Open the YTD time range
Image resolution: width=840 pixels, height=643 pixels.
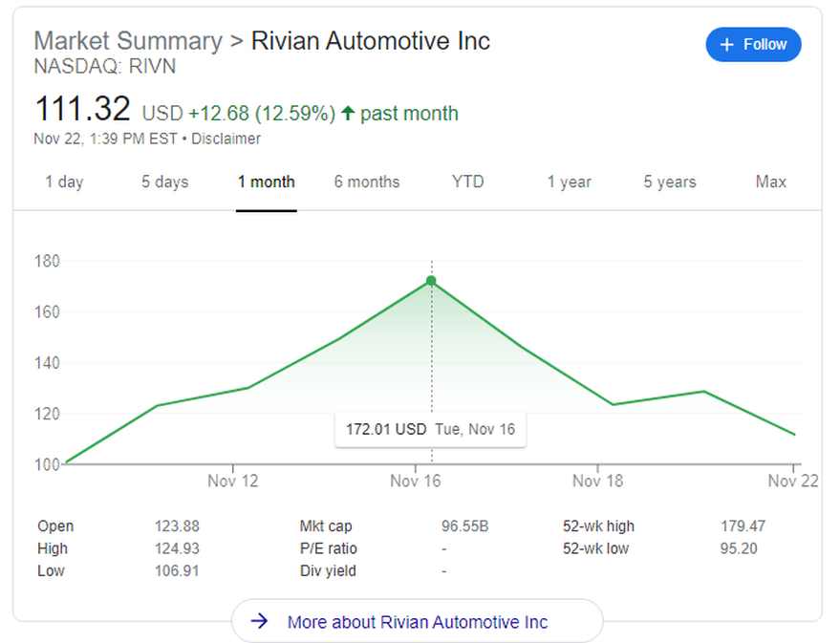click(467, 182)
